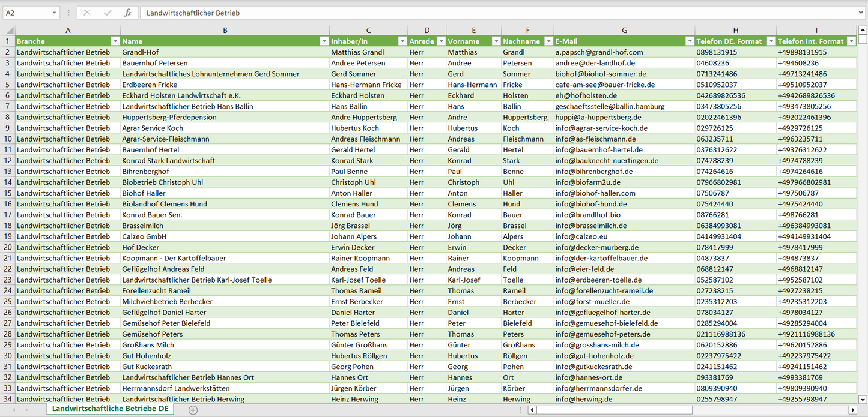Select column G header
Viewport: 868px width, 417px height.
[624, 31]
